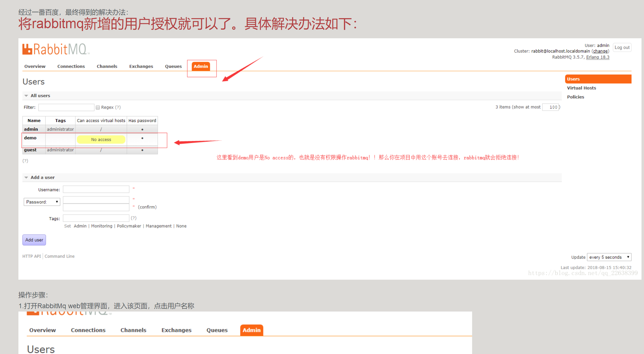Open Exchanges tab in upper screenshot
644x354 pixels.
141,66
